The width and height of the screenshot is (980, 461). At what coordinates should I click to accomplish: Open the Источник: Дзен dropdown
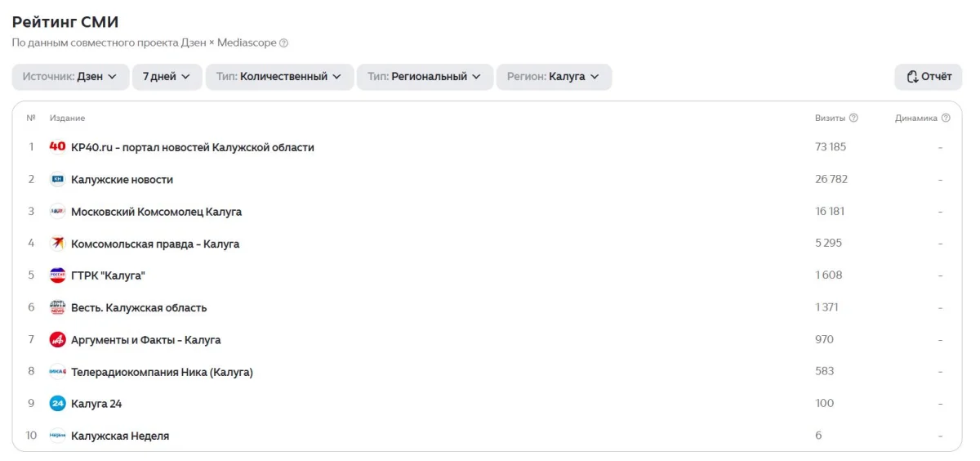coord(70,77)
